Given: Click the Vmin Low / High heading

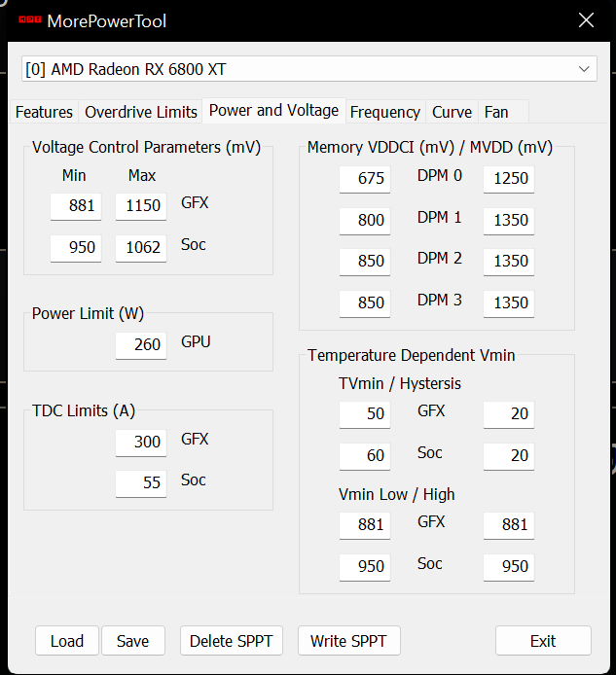Looking at the screenshot, I should [x=397, y=494].
